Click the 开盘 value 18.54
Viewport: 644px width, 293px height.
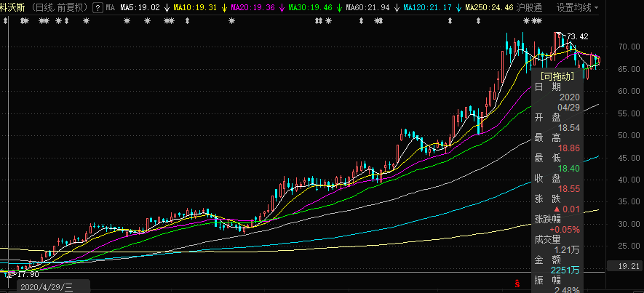[x=569, y=128]
